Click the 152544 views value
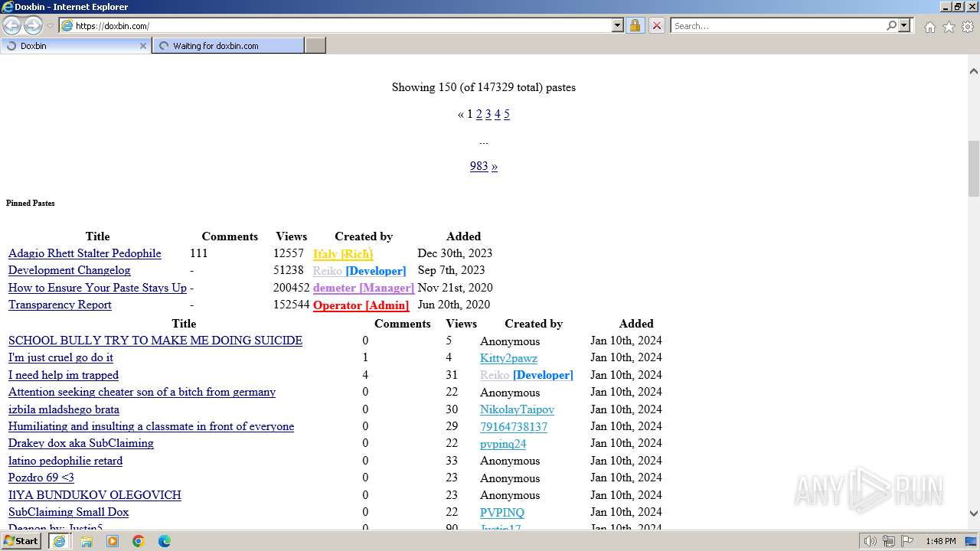The width and height of the screenshot is (980, 551). tap(292, 305)
